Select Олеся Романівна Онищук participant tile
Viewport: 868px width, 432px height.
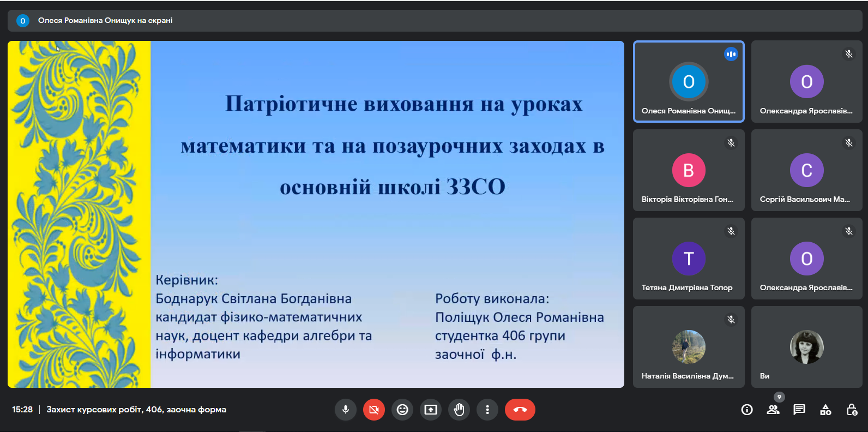[689, 82]
